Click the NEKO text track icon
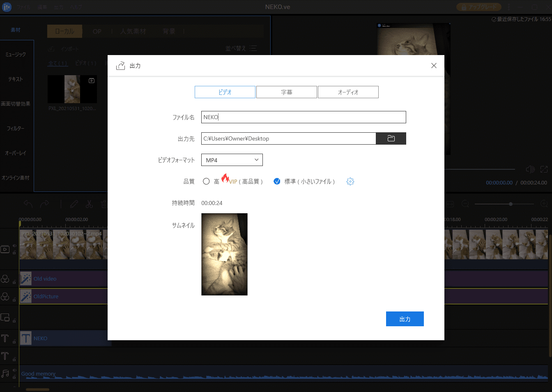 pos(5,338)
